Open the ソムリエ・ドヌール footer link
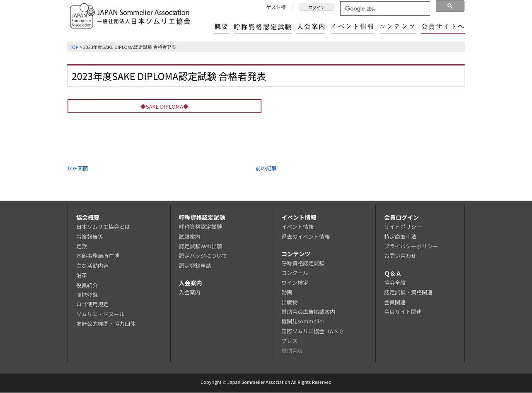 (x=100, y=314)
